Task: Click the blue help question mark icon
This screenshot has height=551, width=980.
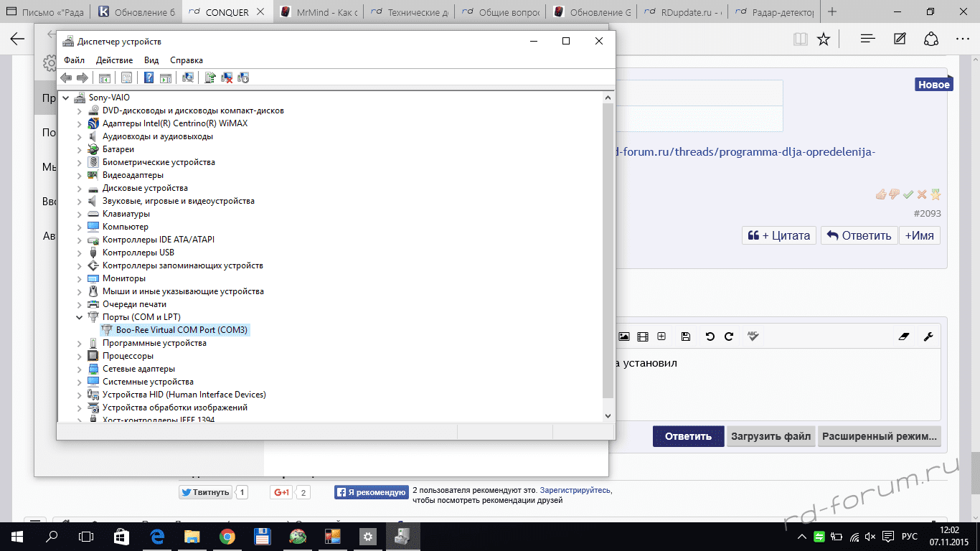Action: point(149,77)
